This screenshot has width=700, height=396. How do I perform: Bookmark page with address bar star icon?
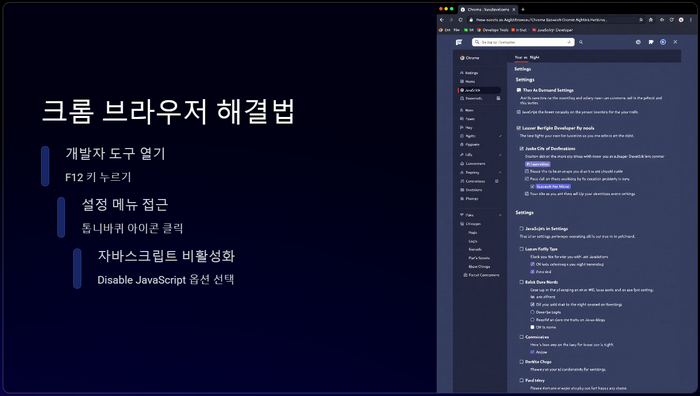641,20
